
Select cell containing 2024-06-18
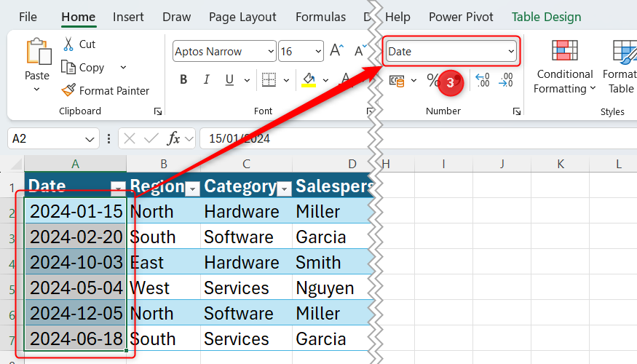tap(76, 339)
